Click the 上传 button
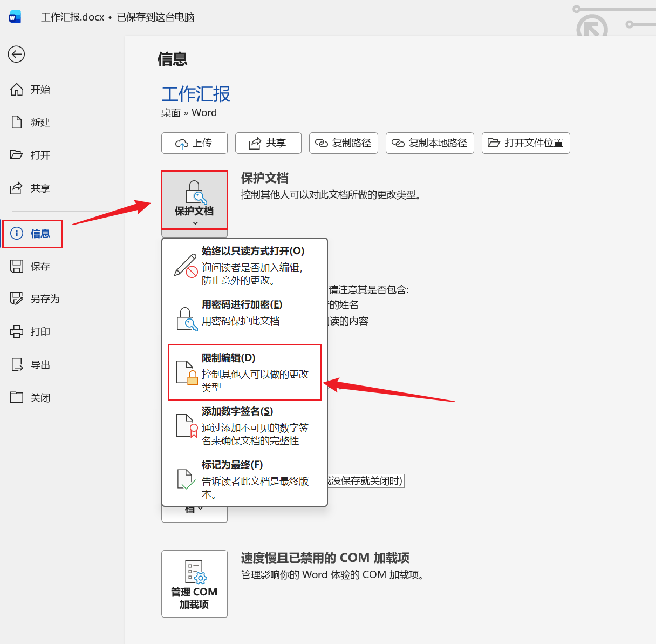 click(194, 143)
